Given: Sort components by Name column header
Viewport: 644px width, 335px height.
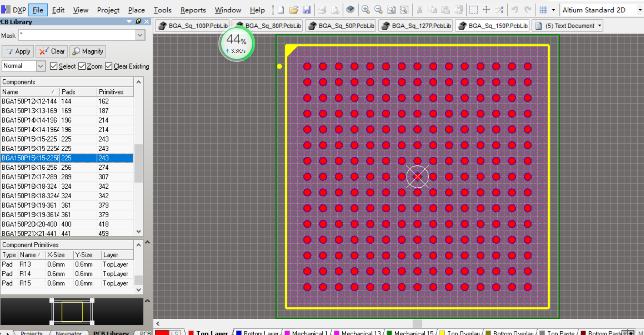Looking at the screenshot, I should coord(30,92).
